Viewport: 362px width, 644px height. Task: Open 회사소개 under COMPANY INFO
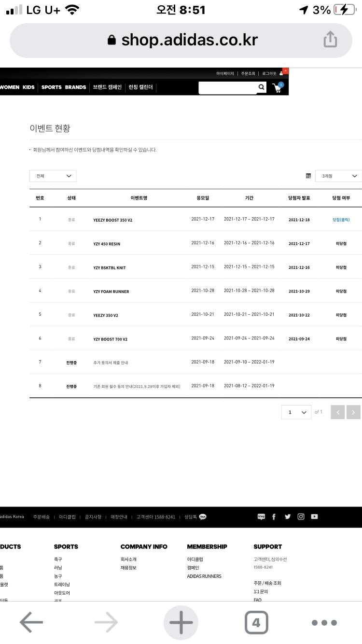(x=128, y=560)
